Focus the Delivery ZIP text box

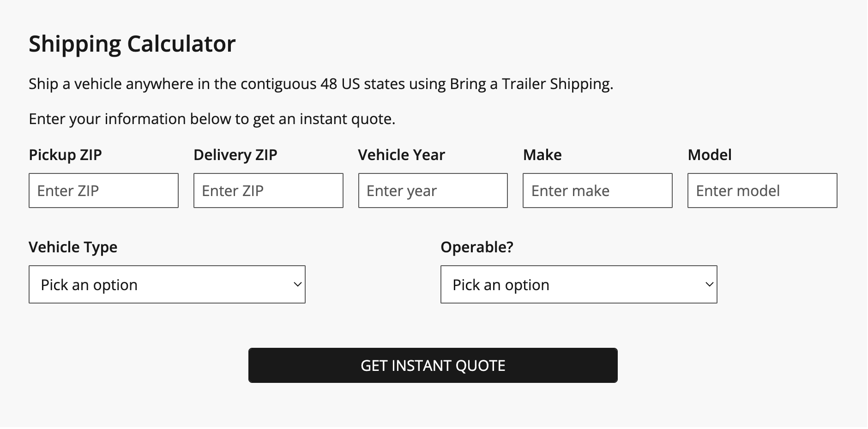[x=268, y=191]
